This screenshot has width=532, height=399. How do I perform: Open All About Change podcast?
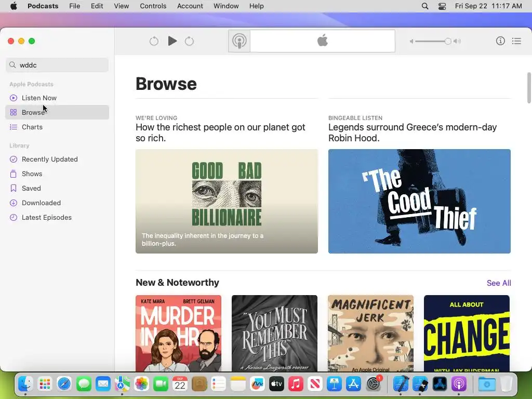(467, 333)
